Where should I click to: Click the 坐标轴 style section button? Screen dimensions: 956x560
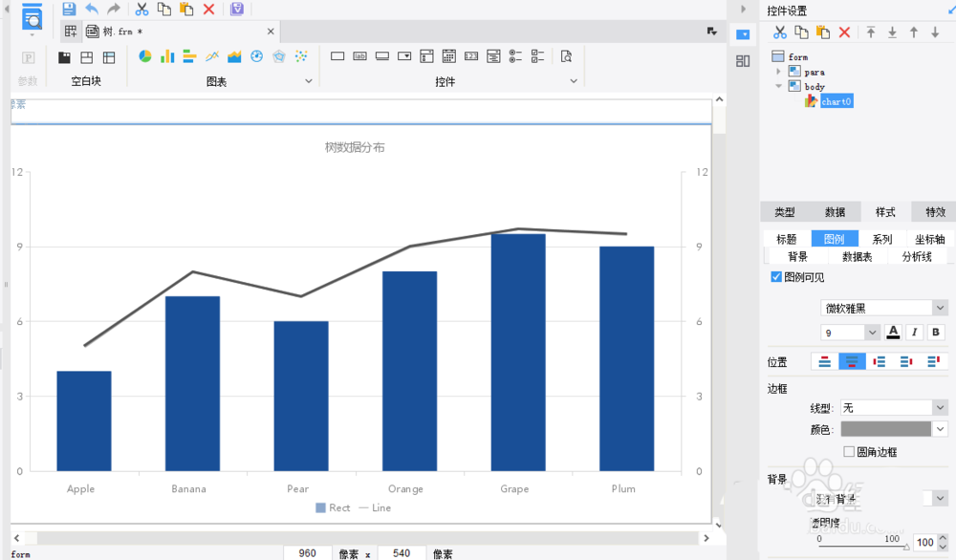coord(929,240)
